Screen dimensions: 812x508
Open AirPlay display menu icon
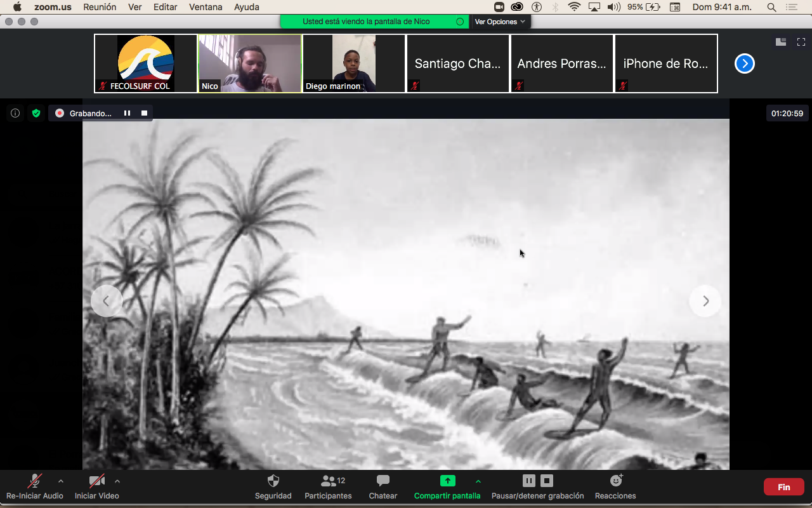pyautogui.click(x=594, y=7)
